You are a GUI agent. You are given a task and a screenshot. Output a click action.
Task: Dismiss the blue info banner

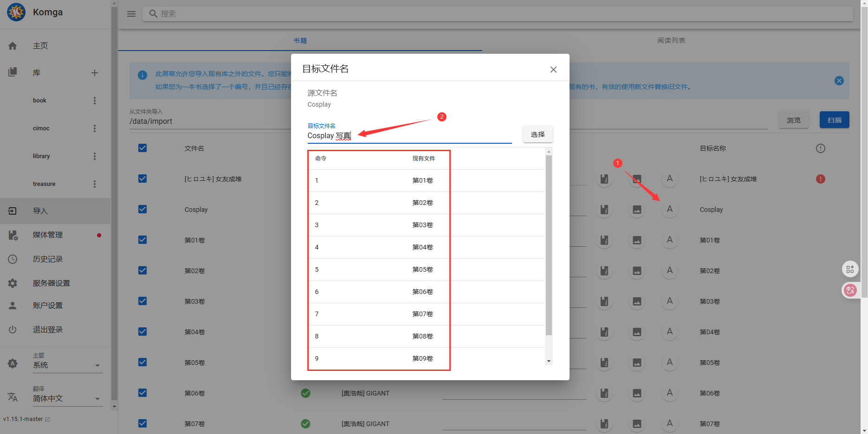pyautogui.click(x=839, y=81)
